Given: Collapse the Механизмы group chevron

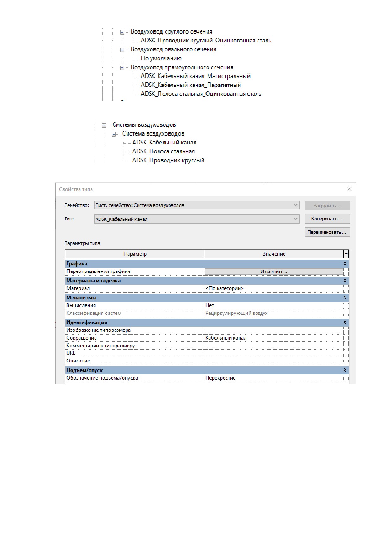Looking at the screenshot, I should pos(345,297).
